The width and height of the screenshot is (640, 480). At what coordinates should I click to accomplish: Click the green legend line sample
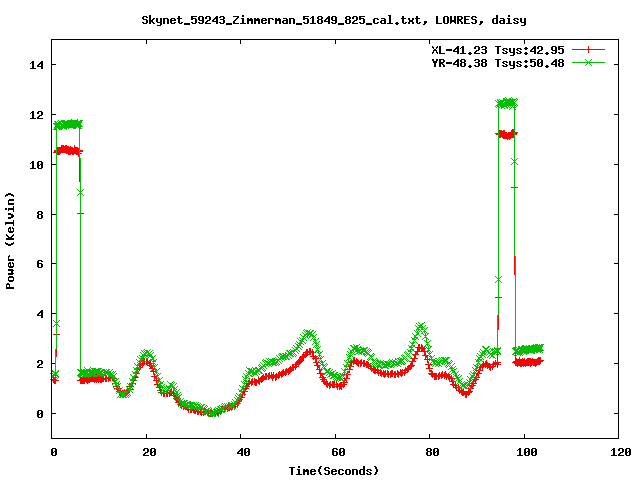pyautogui.click(x=588, y=62)
